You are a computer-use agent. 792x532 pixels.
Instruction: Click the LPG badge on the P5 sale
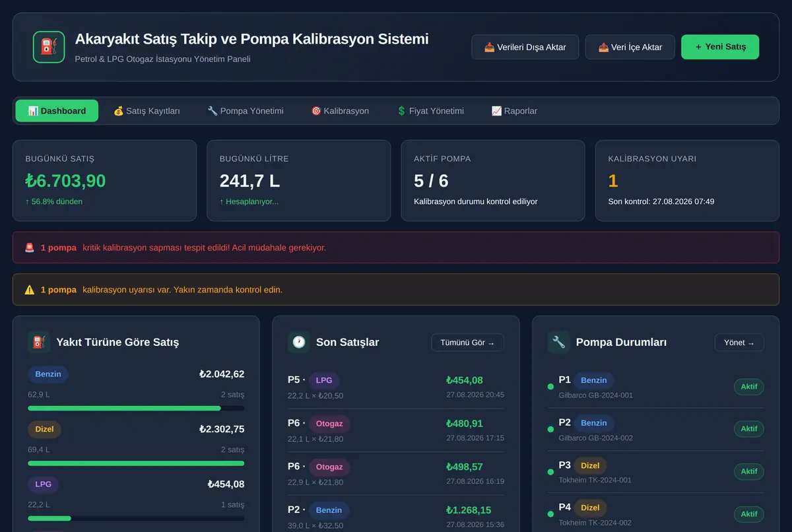tap(324, 380)
